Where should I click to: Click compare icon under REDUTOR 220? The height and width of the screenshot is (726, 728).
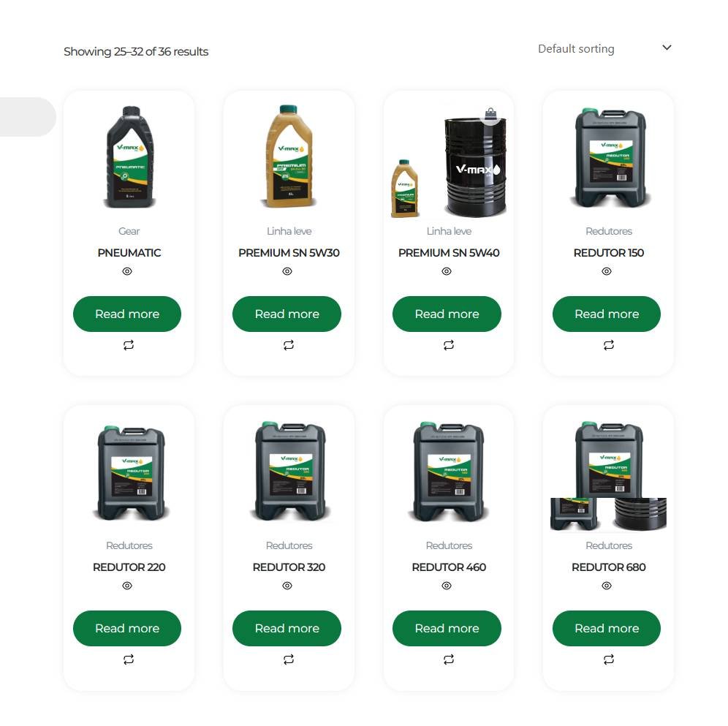(129, 659)
